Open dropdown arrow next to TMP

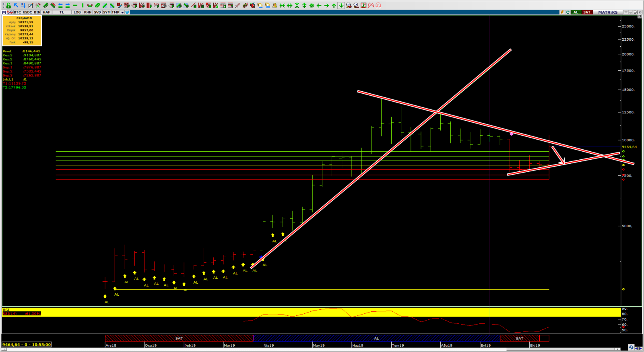[122, 12]
